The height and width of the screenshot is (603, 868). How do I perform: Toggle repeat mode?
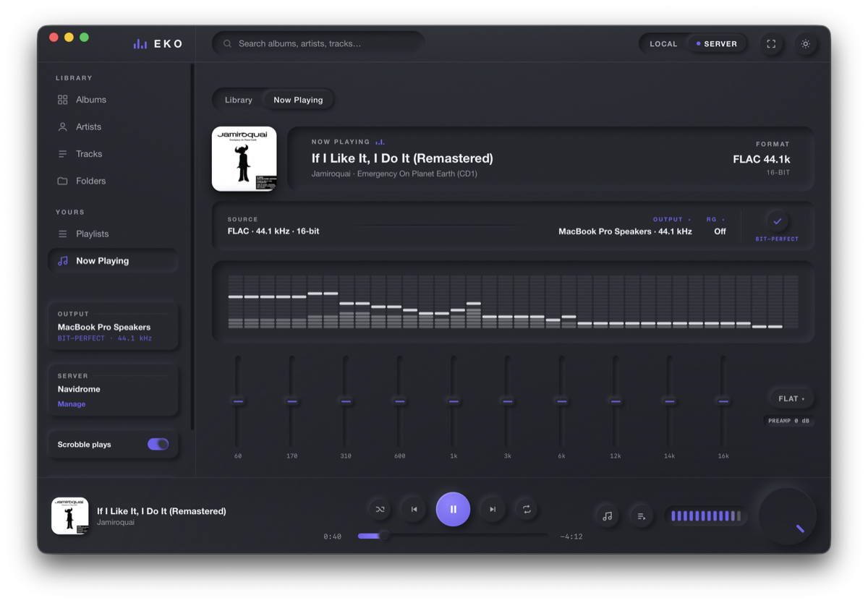[x=527, y=509]
